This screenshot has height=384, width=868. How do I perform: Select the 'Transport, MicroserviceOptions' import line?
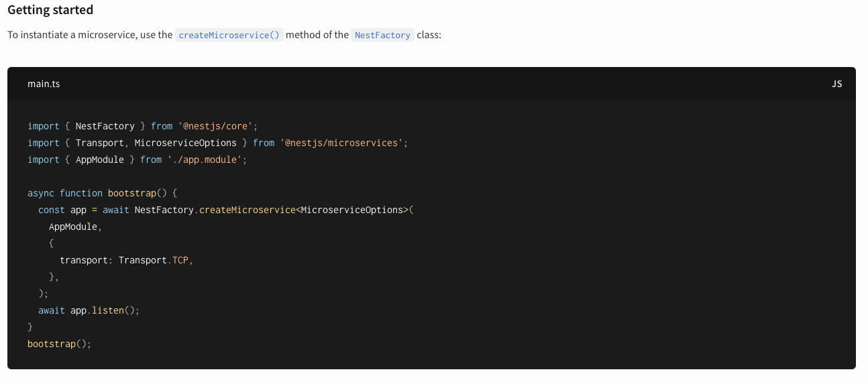pyautogui.click(x=218, y=143)
